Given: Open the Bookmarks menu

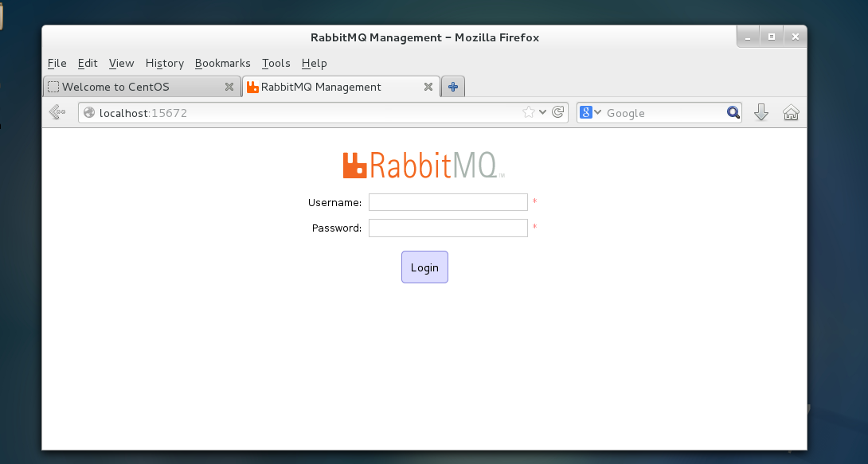Looking at the screenshot, I should [222, 63].
